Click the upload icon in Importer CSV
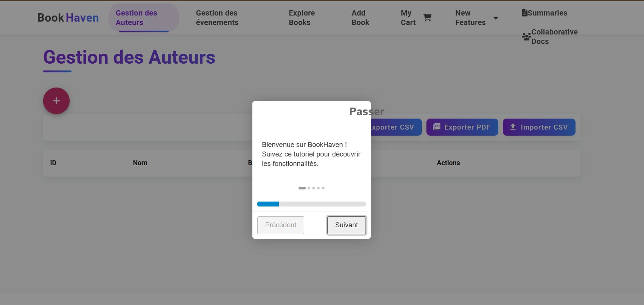Image resolution: width=644 pixels, height=305 pixels. coord(513,127)
